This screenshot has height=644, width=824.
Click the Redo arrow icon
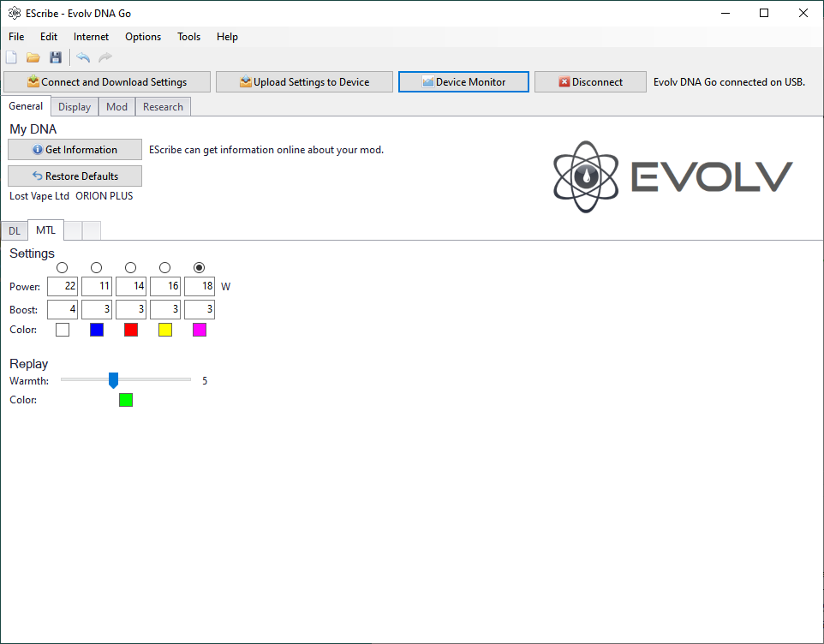click(x=105, y=57)
